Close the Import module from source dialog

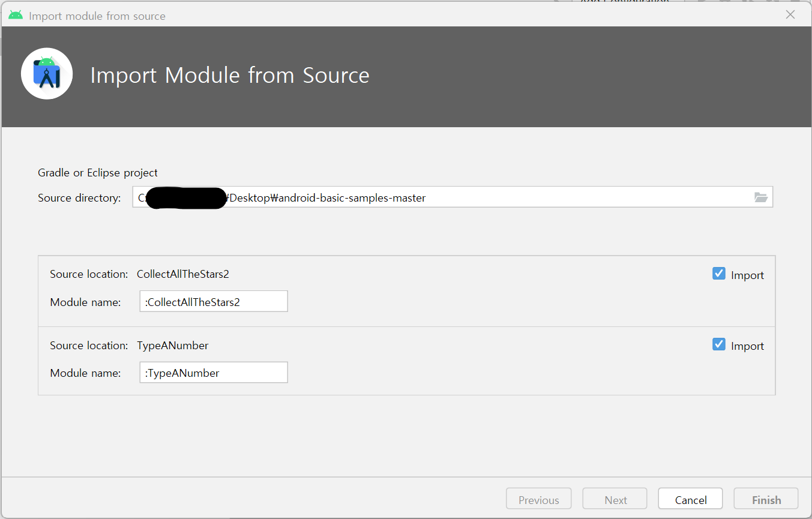click(x=790, y=14)
